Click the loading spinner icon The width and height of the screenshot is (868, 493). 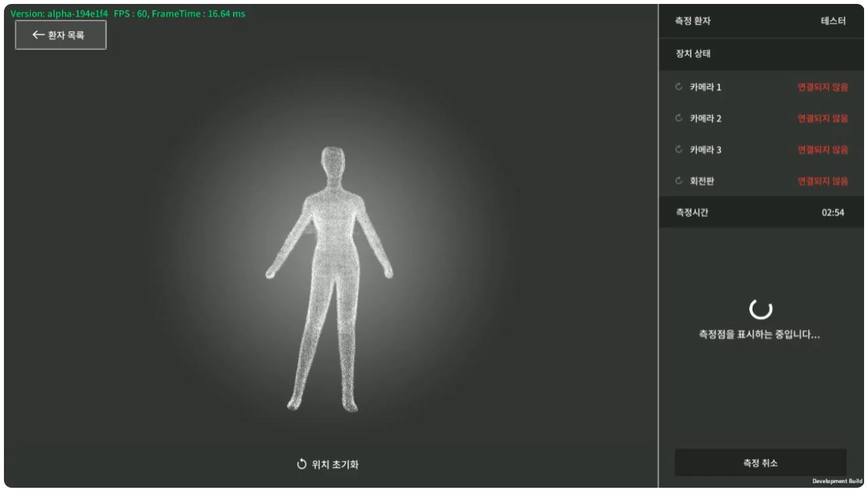coord(760,308)
